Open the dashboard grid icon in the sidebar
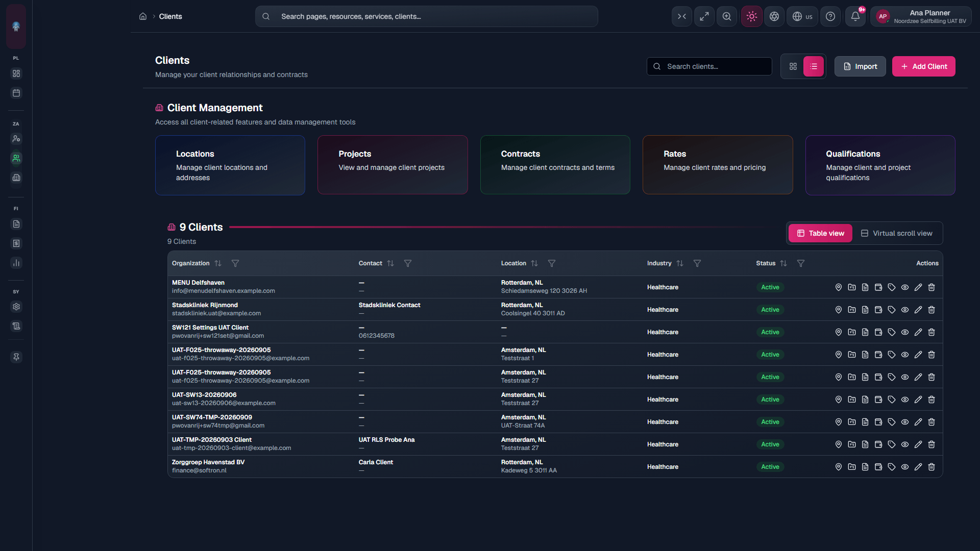Screen dimensions: 980x551 click(16, 73)
